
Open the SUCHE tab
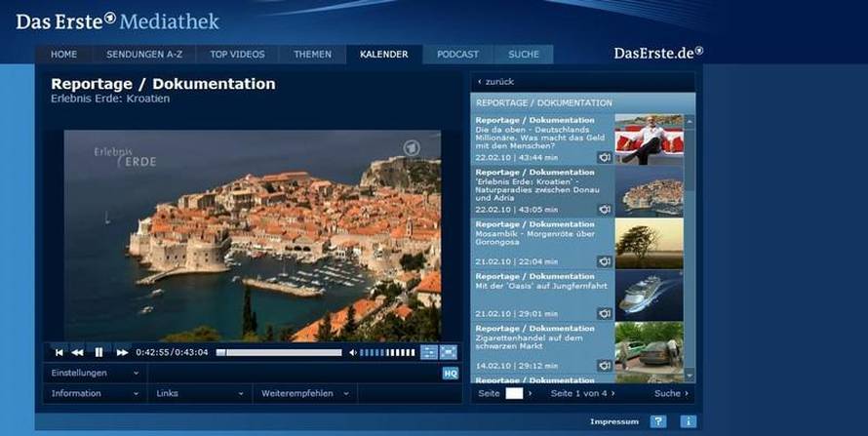click(524, 55)
